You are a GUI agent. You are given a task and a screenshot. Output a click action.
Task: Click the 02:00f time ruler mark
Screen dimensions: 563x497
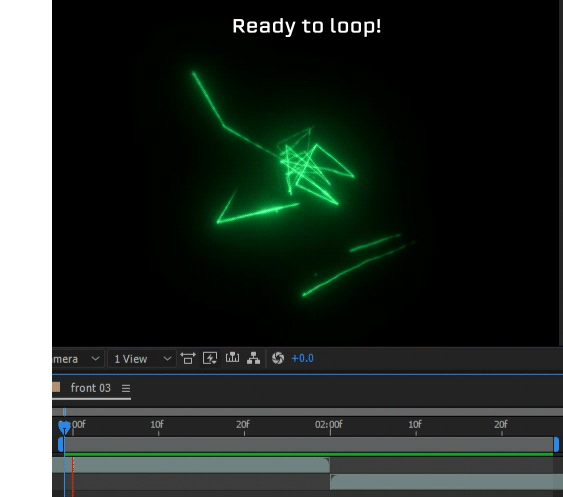pos(329,424)
